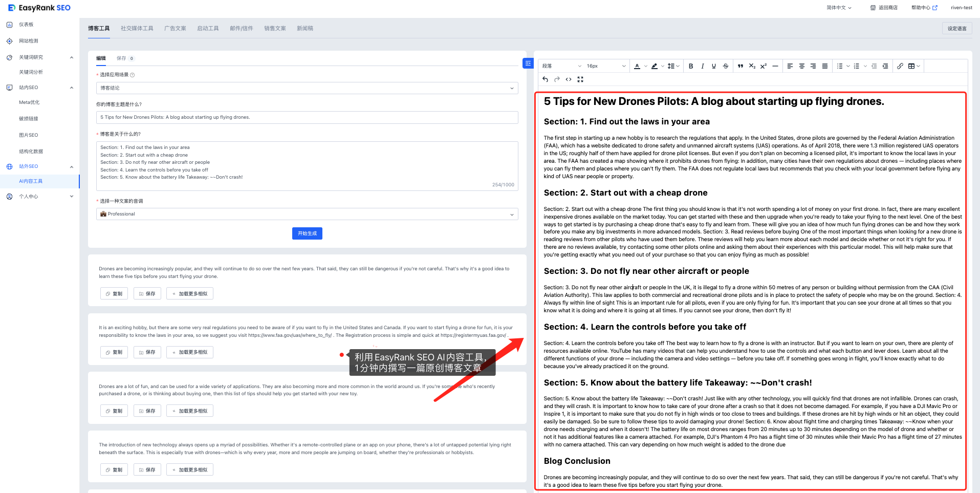Open the highlight color picker

[655, 66]
